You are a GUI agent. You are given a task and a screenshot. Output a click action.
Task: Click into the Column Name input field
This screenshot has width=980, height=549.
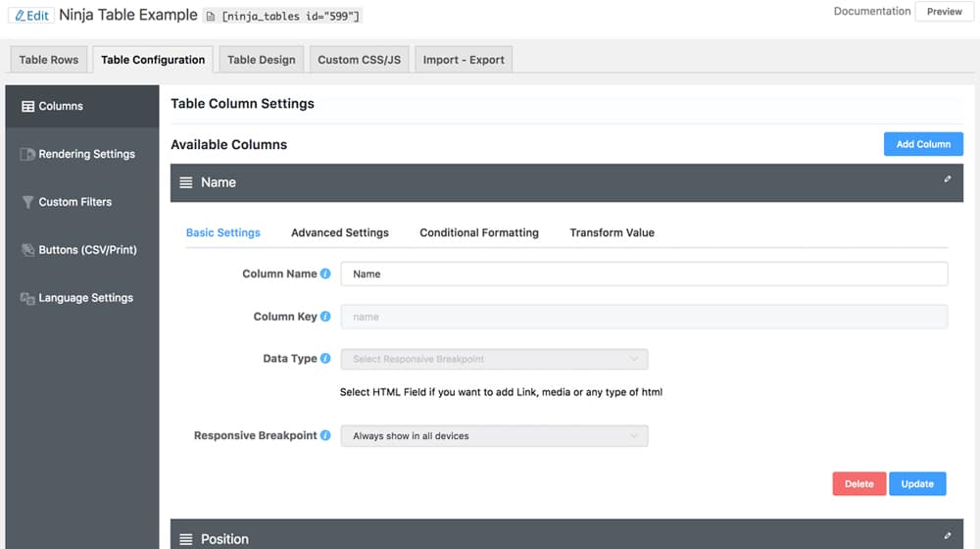pyautogui.click(x=644, y=274)
